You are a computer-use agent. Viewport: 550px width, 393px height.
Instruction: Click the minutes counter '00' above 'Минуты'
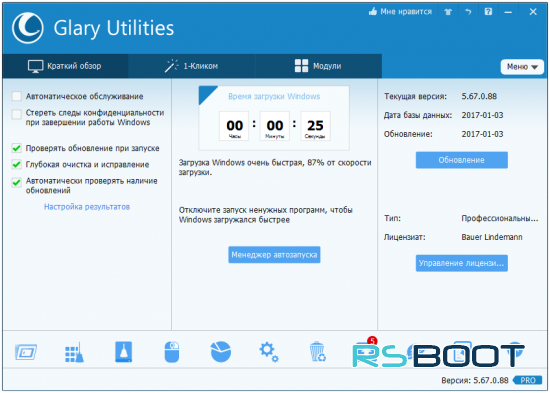(275, 126)
